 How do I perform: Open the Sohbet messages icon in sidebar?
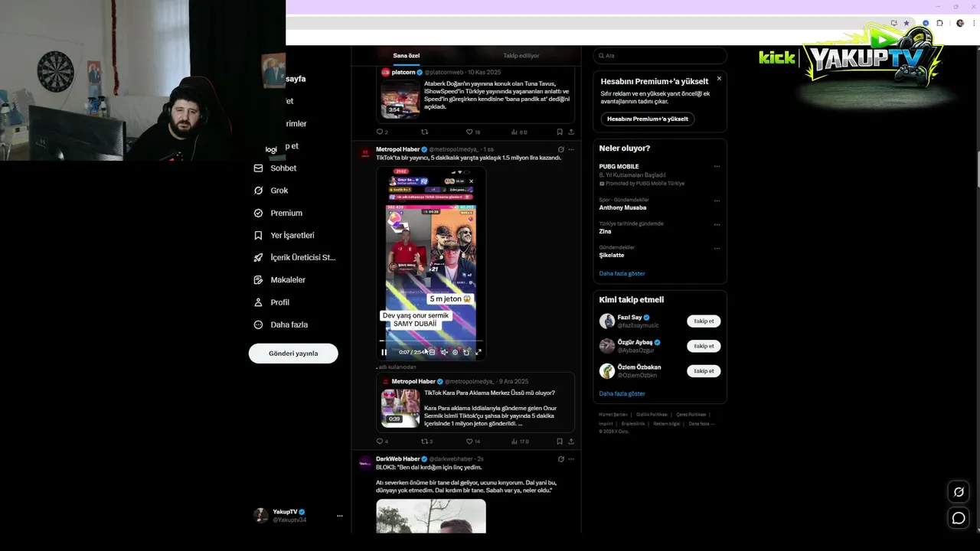(258, 168)
